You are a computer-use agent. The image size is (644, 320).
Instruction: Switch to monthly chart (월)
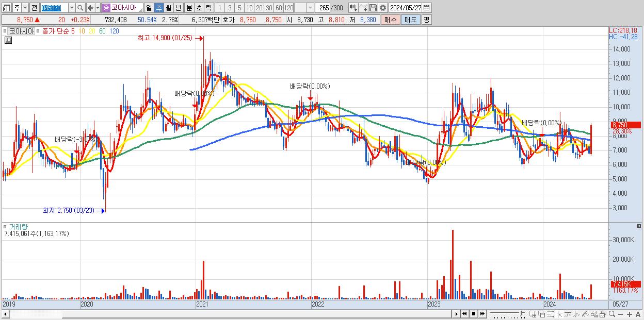tap(168, 8)
